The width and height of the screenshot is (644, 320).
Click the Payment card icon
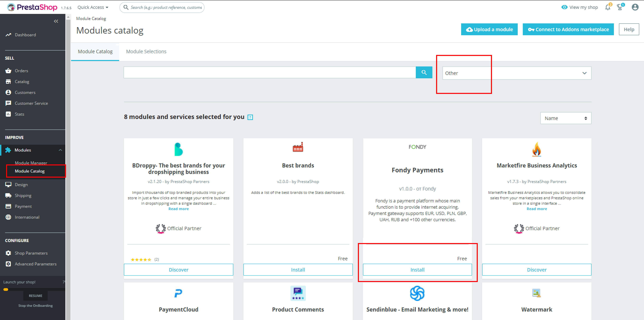click(x=8, y=206)
